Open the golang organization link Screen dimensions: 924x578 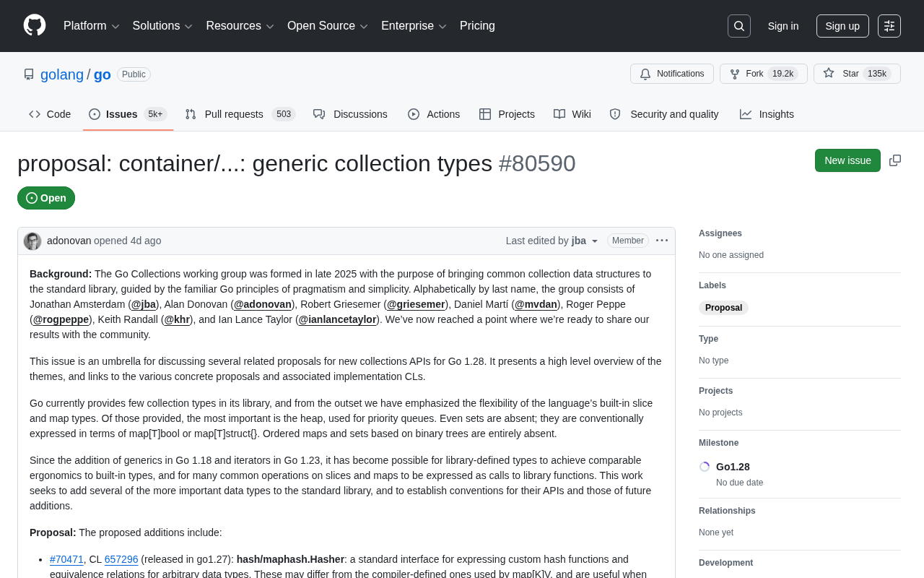coord(62,74)
